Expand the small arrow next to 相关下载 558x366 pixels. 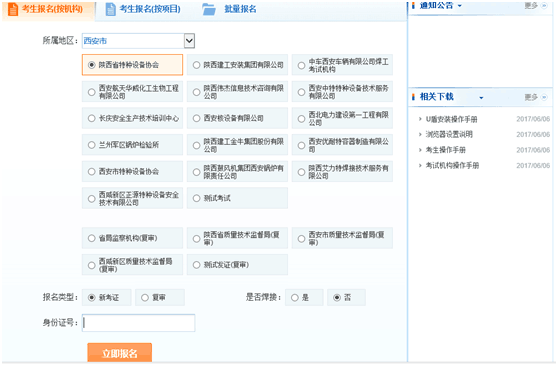[481, 98]
